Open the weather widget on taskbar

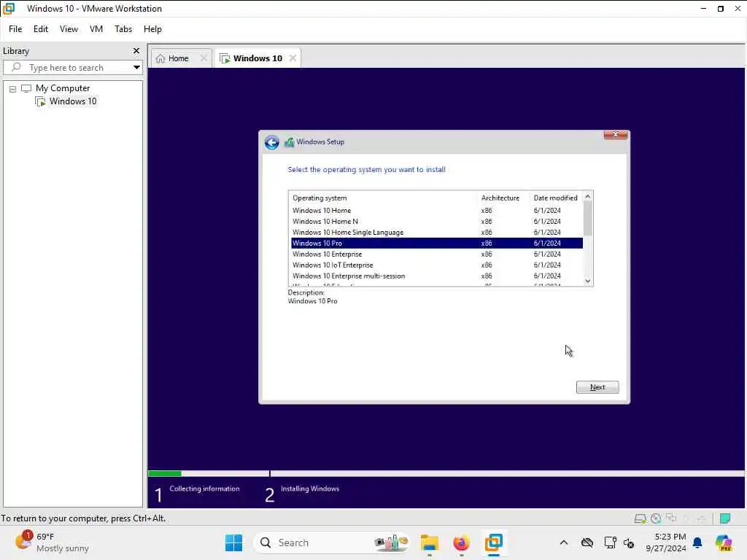coord(52,542)
